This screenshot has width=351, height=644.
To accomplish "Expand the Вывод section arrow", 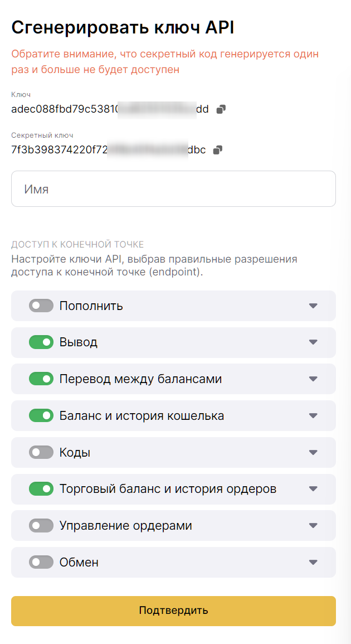I will point(313,342).
